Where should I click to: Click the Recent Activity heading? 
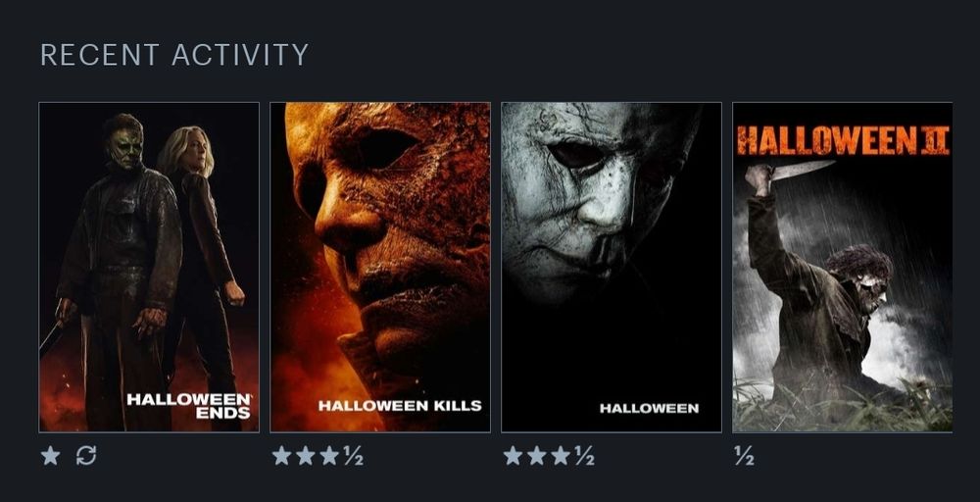click(x=174, y=55)
